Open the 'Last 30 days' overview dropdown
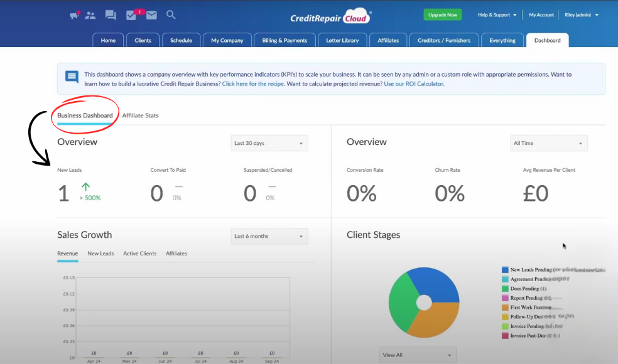The width and height of the screenshot is (618, 364). click(269, 143)
